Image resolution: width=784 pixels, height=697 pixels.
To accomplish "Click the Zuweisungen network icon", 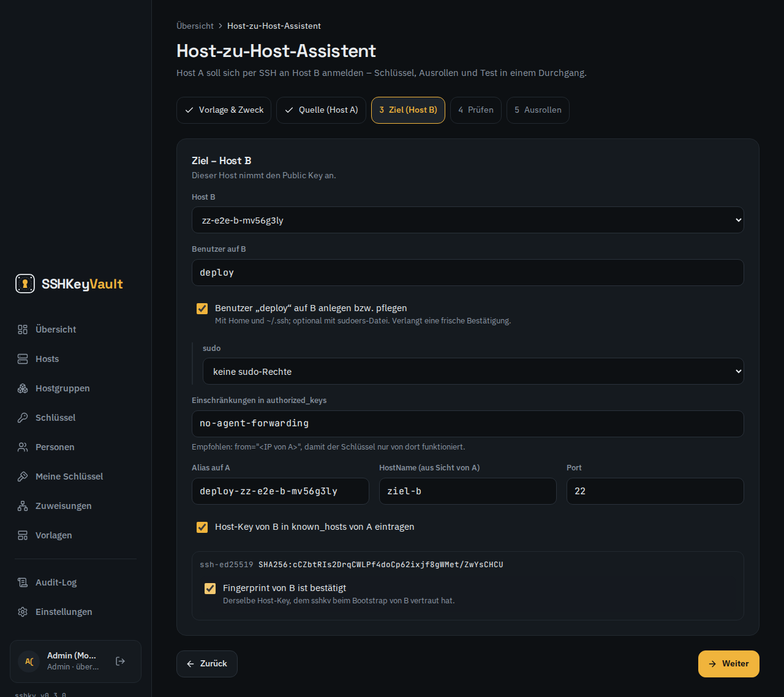I will [x=23, y=506].
